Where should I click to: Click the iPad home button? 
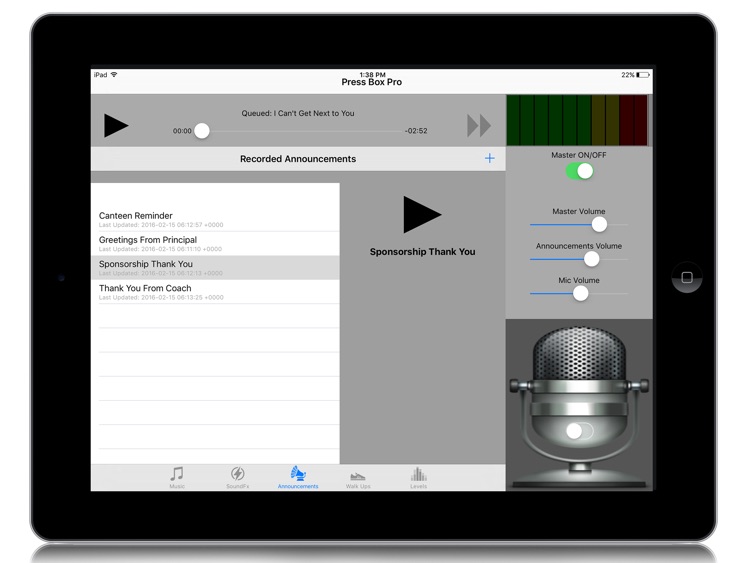(x=687, y=277)
